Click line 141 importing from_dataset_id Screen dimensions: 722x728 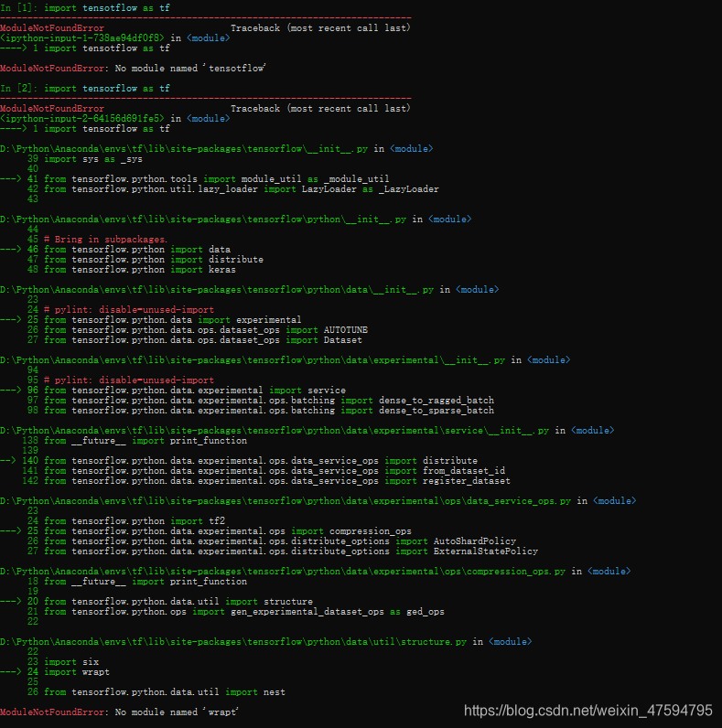click(x=264, y=471)
